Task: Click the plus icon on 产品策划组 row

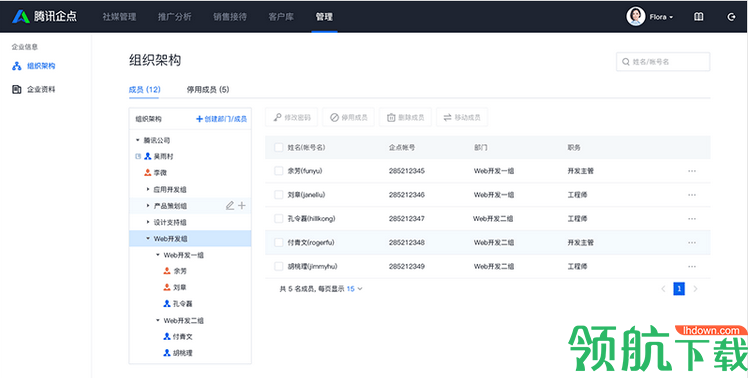Action: (x=242, y=206)
